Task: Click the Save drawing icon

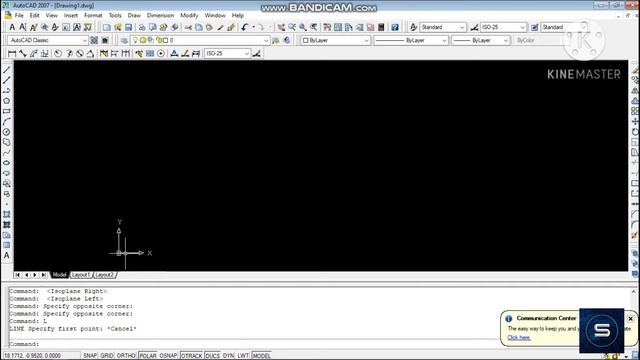Action: tap(129, 27)
